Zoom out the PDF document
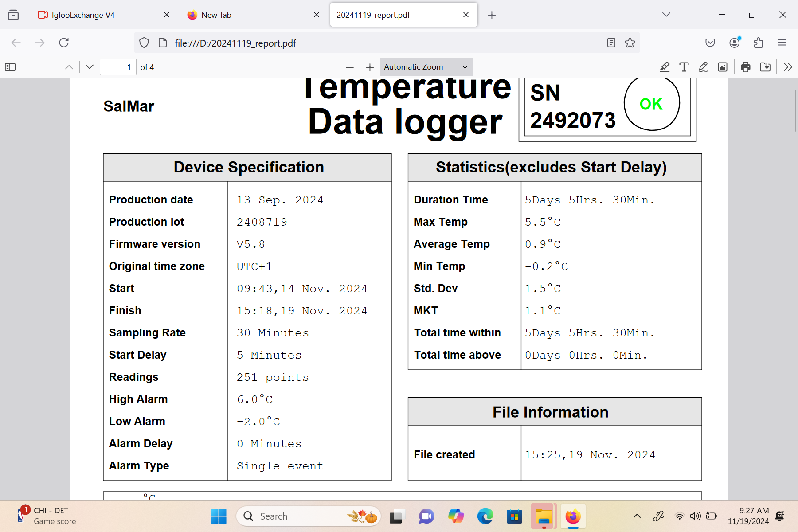 350,67
